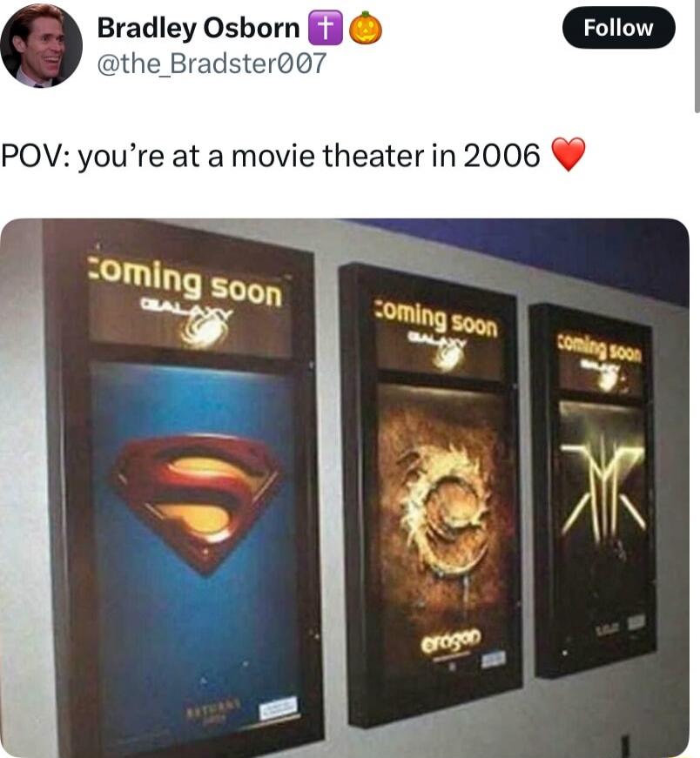Click the page scrollbar on right edge

(x=697, y=56)
